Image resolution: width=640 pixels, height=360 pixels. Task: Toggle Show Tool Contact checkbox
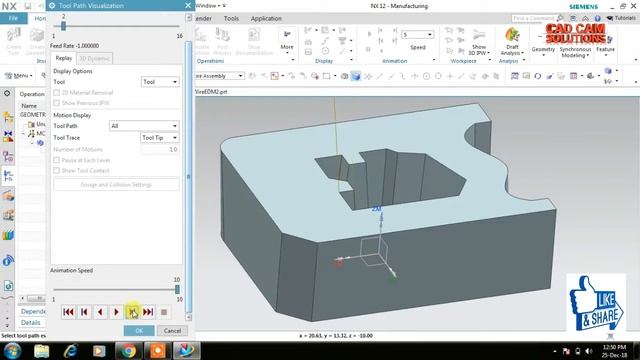tap(57, 170)
